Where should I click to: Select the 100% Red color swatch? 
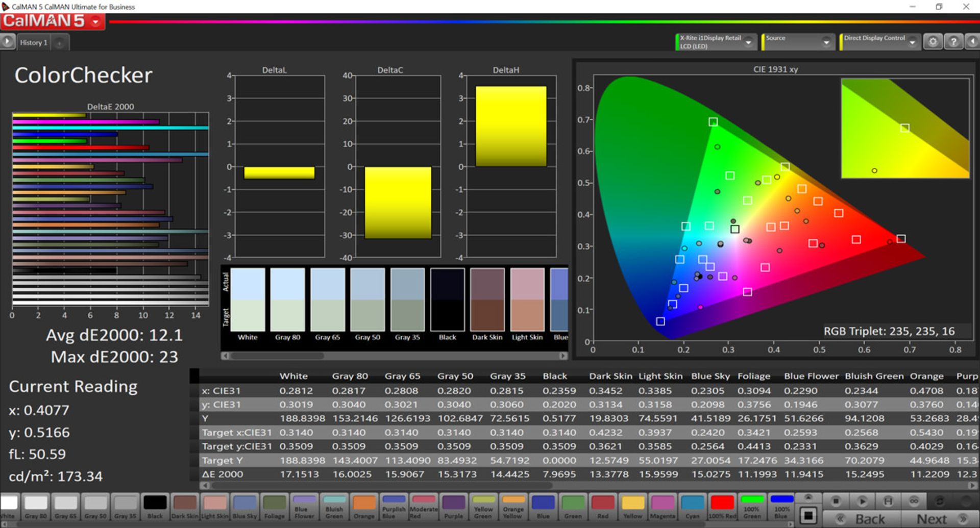coord(722,507)
